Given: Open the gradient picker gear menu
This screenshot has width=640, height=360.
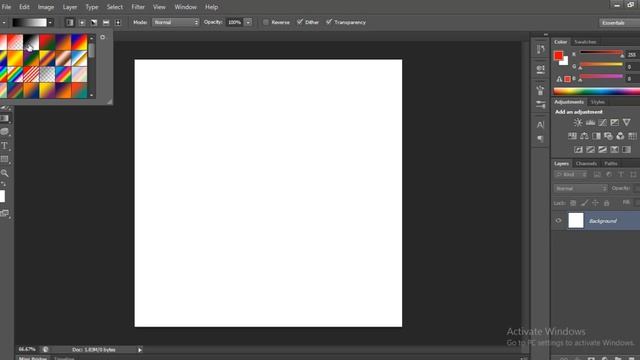Looking at the screenshot, I should tap(102, 37).
